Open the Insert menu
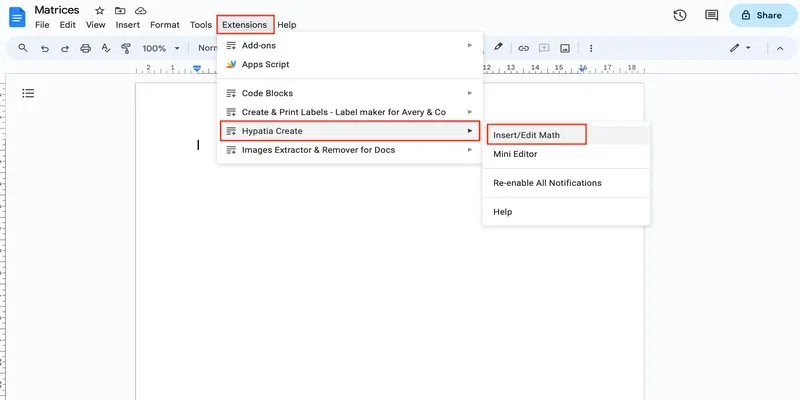The image size is (800, 400). [x=128, y=24]
